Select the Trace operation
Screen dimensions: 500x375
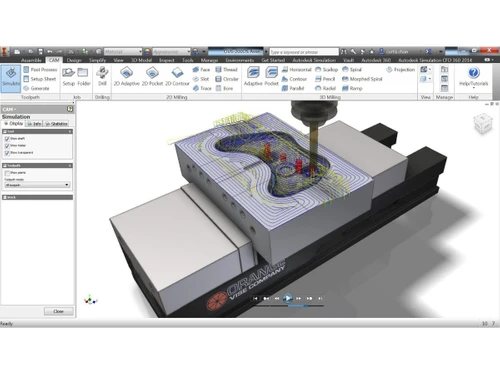[x=202, y=88]
